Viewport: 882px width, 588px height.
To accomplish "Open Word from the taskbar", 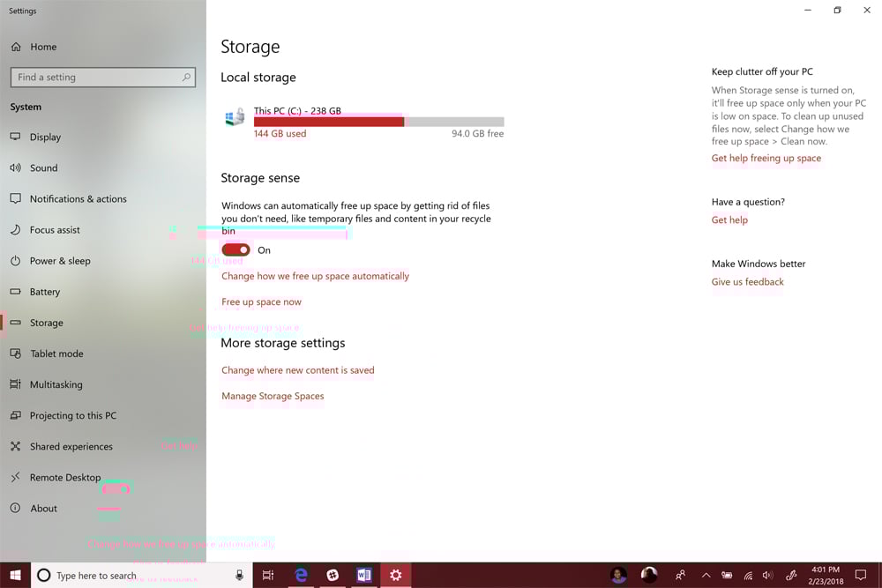I will click(364, 575).
